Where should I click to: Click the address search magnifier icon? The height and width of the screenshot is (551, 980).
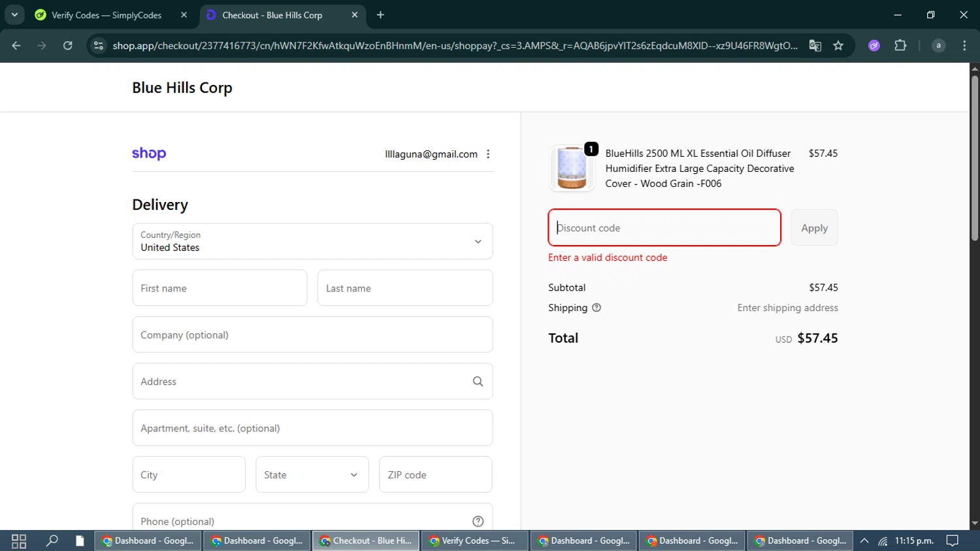(478, 382)
